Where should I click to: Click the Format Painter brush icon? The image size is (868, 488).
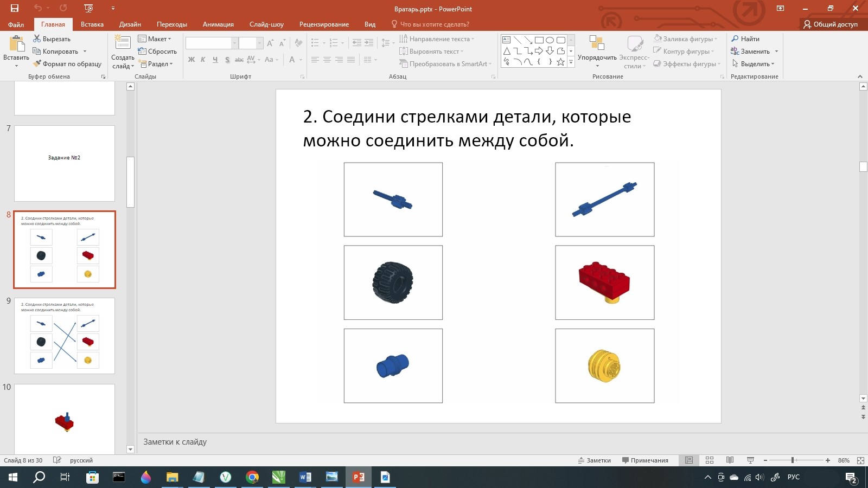coord(37,64)
